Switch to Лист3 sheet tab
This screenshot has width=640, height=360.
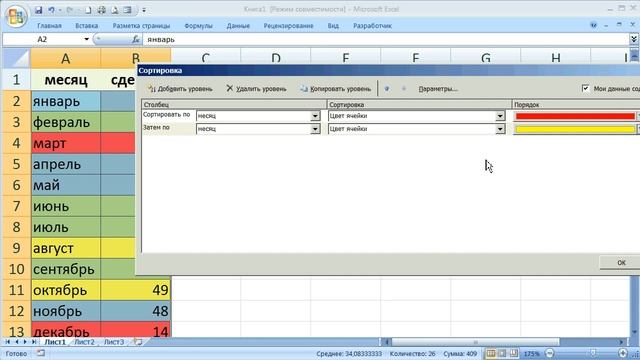[x=114, y=342]
